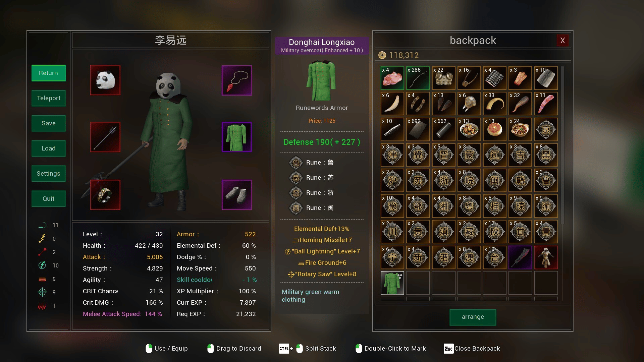Open the Settings menu
644x362 pixels.
point(49,174)
